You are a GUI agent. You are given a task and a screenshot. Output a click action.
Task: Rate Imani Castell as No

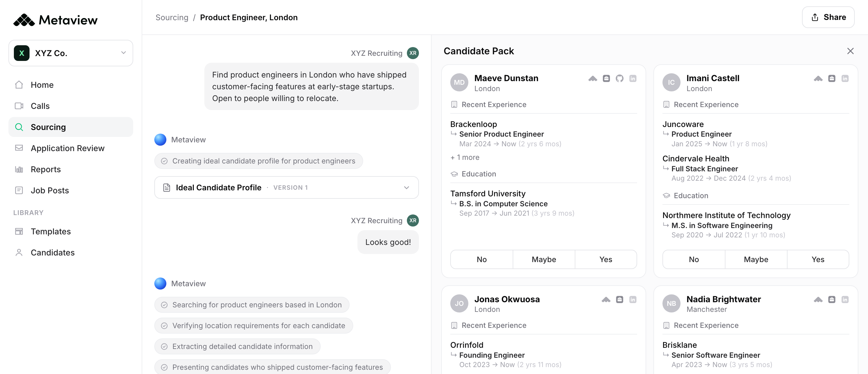point(693,259)
